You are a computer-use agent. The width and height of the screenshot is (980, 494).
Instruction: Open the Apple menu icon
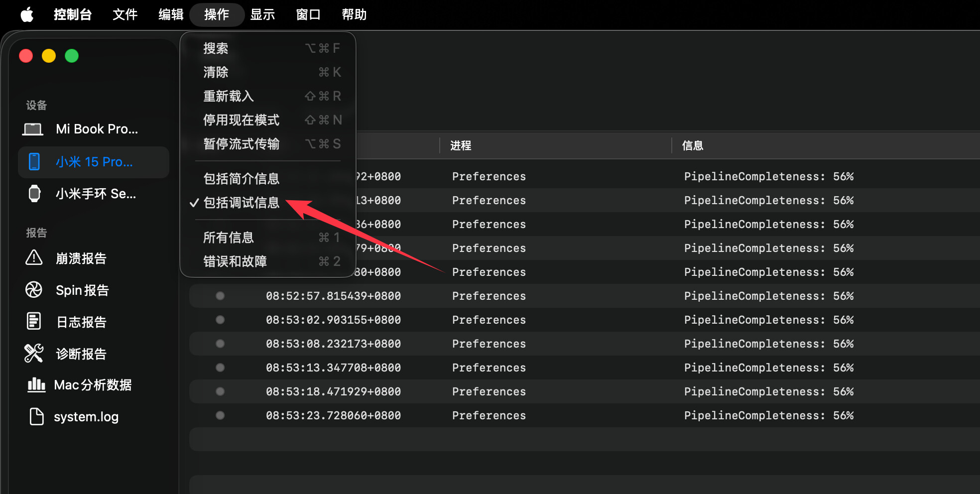point(27,14)
